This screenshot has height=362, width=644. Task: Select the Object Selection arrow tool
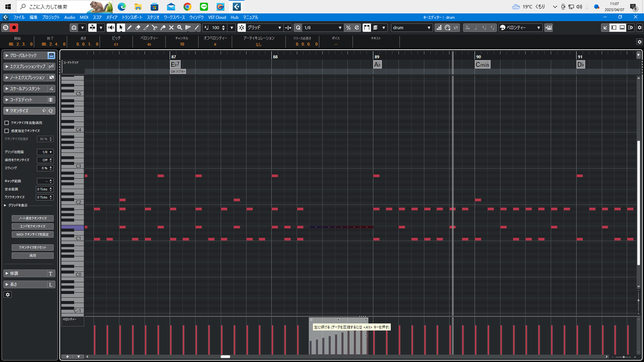[121, 27]
